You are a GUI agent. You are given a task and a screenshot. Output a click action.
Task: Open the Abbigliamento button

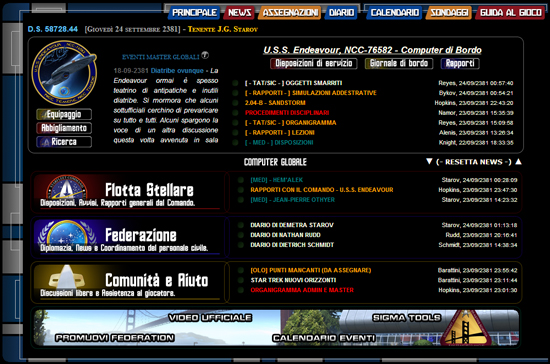tap(64, 128)
